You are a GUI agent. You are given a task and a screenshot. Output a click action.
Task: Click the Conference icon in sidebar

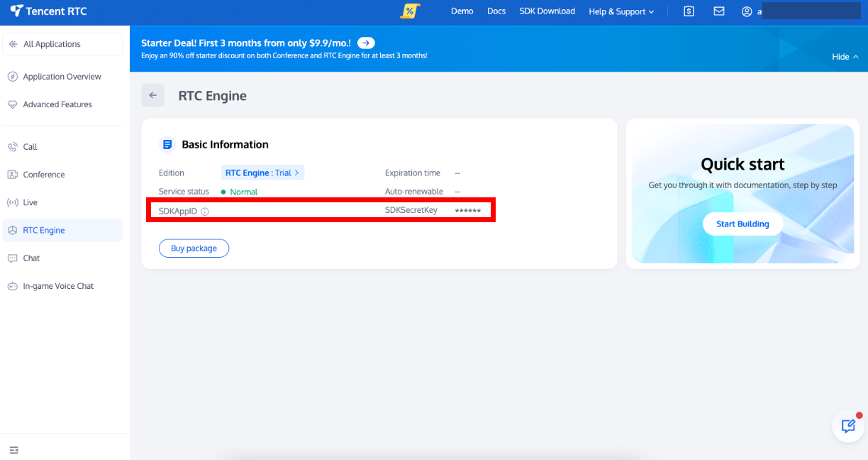pyautogui.click(x=12, y=175)
